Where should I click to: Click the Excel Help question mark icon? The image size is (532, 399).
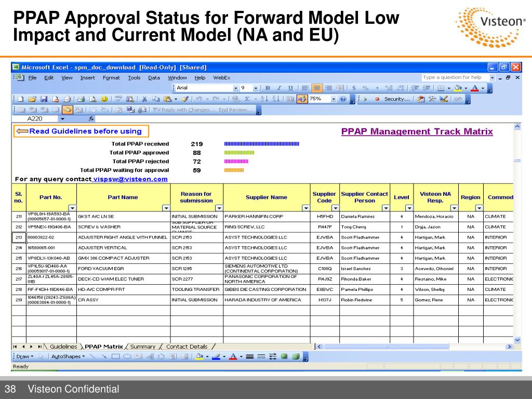(x=343, y=99)
